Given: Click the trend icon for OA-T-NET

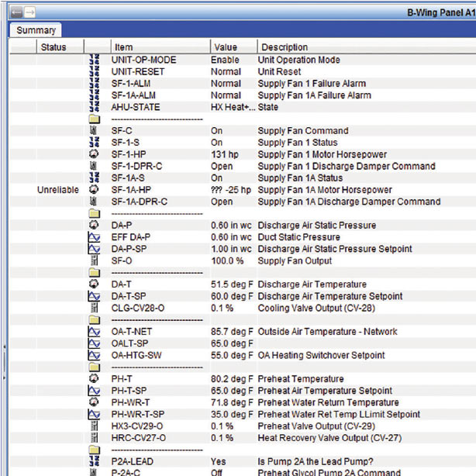Looking at the screenshot, I should coord(94,332).
